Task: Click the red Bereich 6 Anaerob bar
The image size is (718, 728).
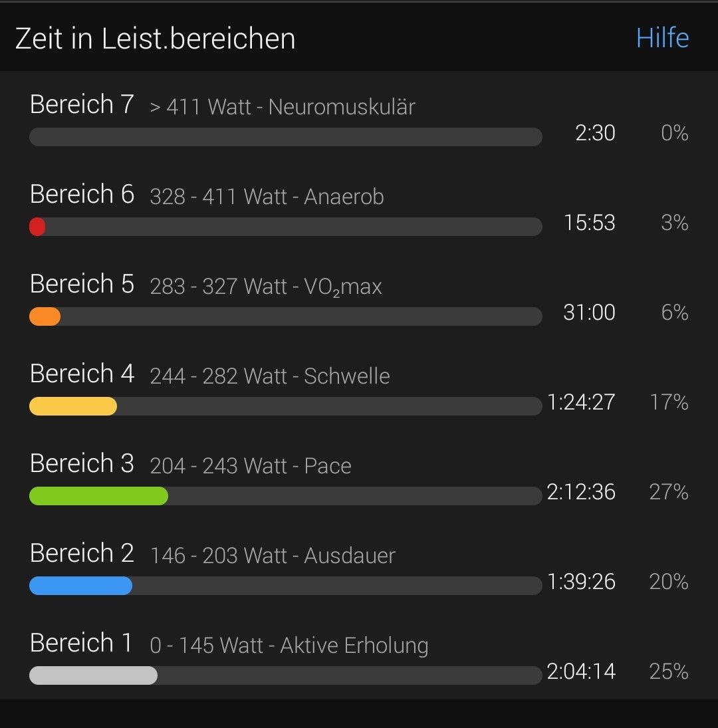Action: (37, 227)
